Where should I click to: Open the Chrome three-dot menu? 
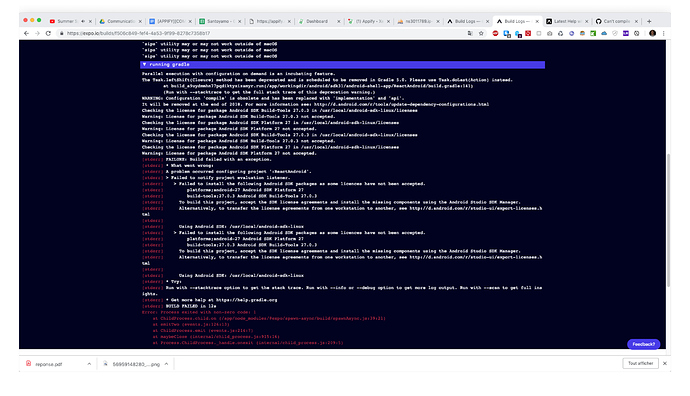pos(664,33)
